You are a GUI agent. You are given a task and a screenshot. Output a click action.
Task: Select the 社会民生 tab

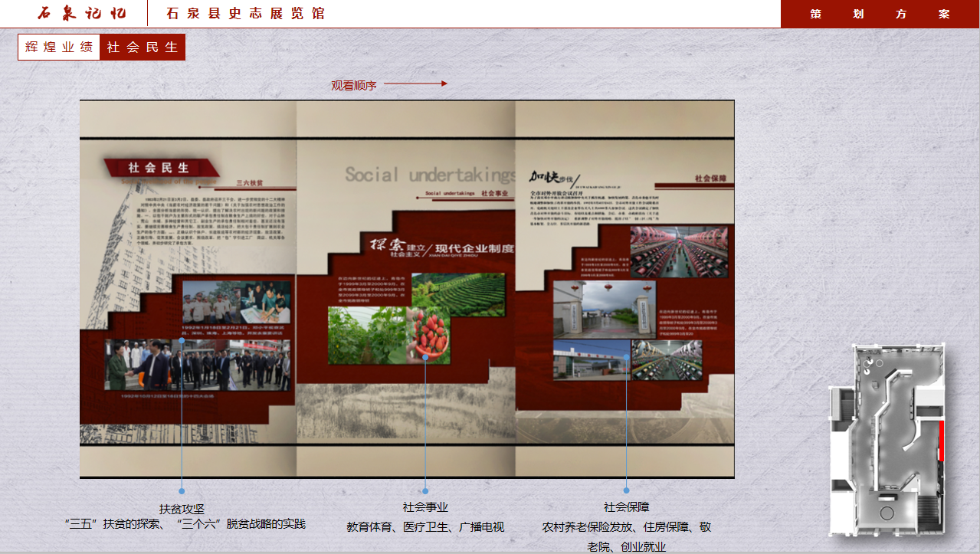143,47
